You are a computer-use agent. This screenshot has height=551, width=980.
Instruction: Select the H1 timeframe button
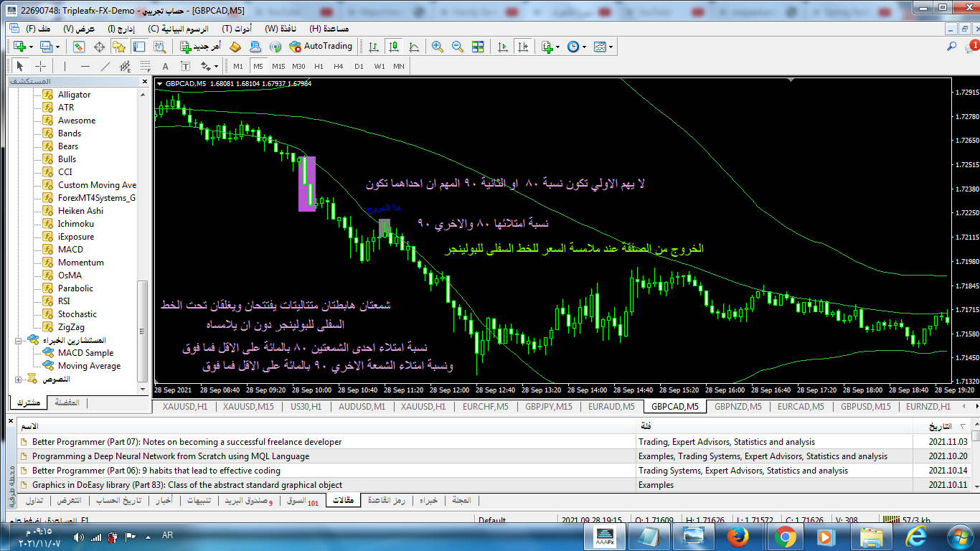319,67
